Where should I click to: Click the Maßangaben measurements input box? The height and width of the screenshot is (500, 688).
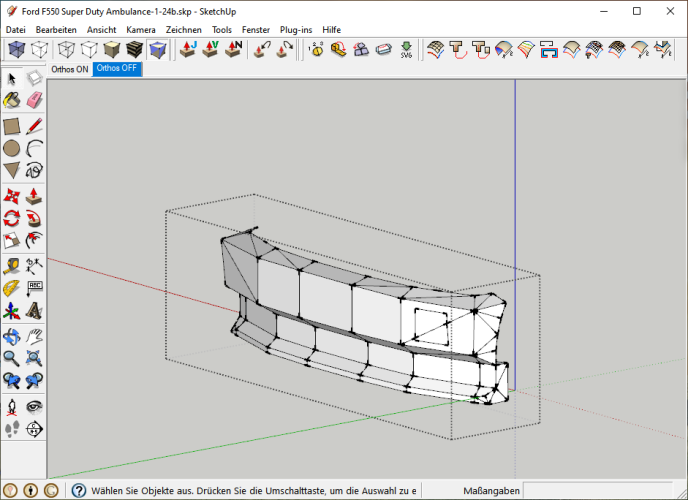click(598, 491)
